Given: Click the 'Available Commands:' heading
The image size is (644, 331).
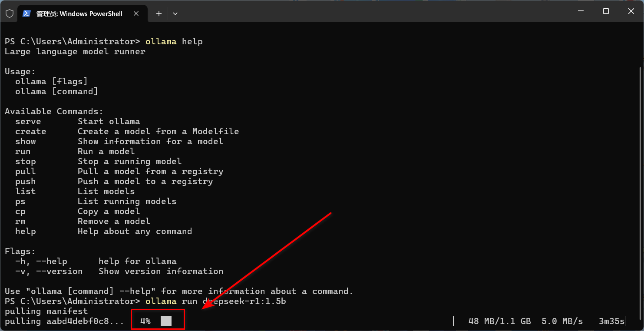Looking at the screenshot, I should pos(54,112).
